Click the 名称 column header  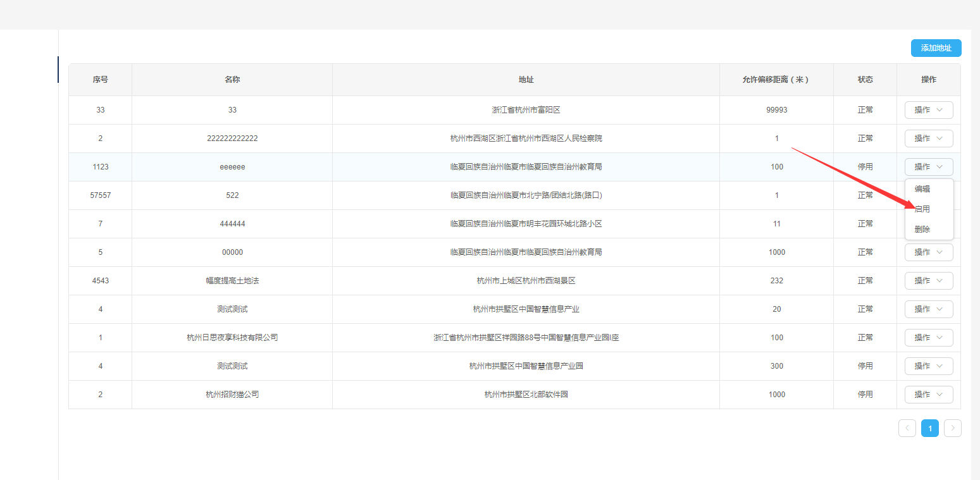pos(232,80)
